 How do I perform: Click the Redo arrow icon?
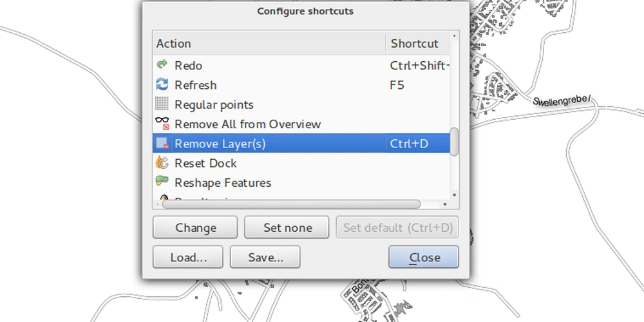pos(162,64)
